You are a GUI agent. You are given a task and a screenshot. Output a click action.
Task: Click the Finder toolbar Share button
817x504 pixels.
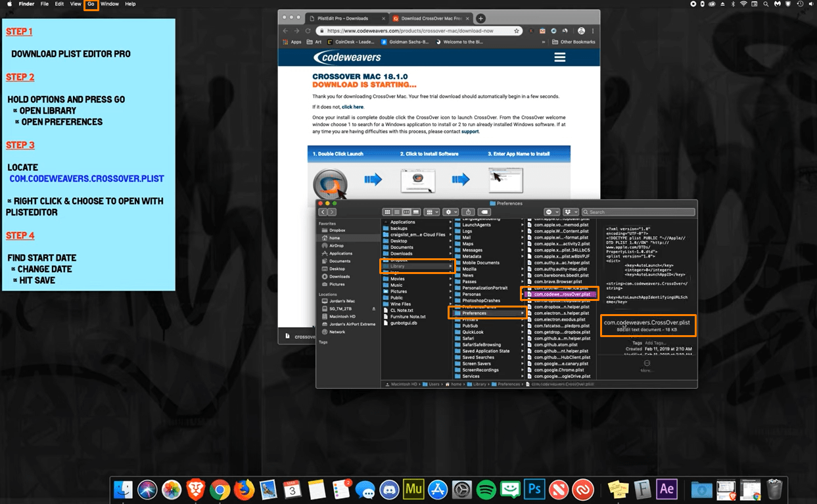[469, 212]
